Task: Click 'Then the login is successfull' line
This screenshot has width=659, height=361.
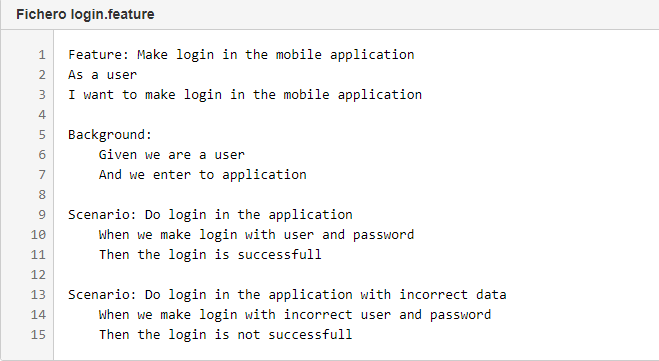Action: tap(210, 255)
